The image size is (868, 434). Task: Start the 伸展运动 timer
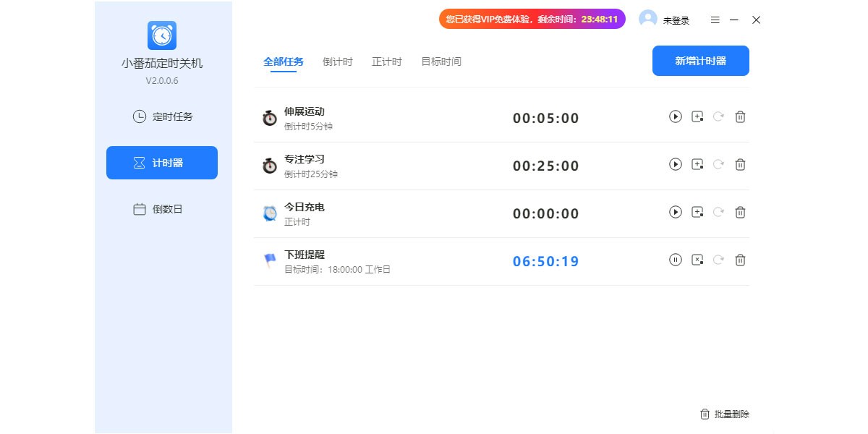click(x=676, y=116)
